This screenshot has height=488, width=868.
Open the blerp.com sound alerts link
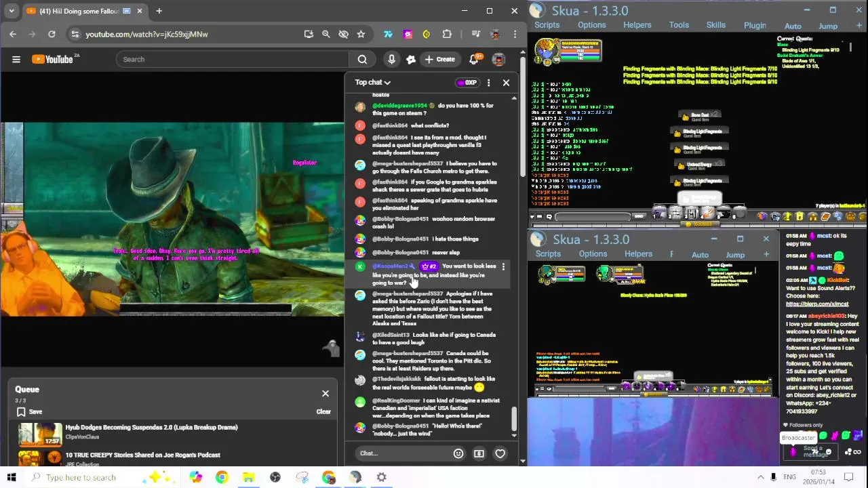pos(817,304)
